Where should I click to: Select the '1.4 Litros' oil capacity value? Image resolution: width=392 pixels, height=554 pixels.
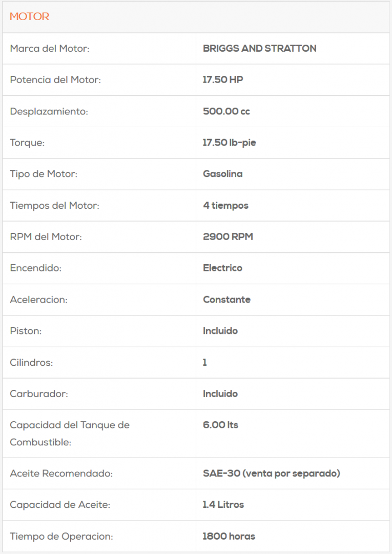click(223, 505)
